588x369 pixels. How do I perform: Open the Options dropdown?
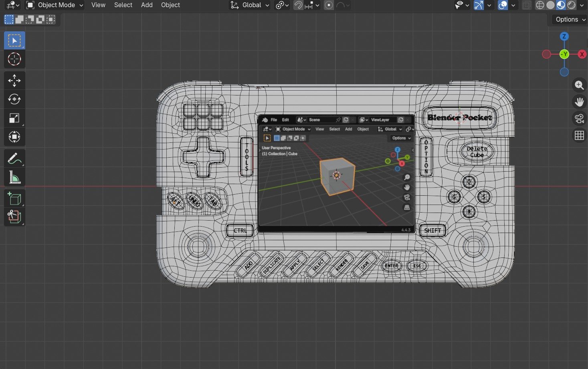(570, 19)
